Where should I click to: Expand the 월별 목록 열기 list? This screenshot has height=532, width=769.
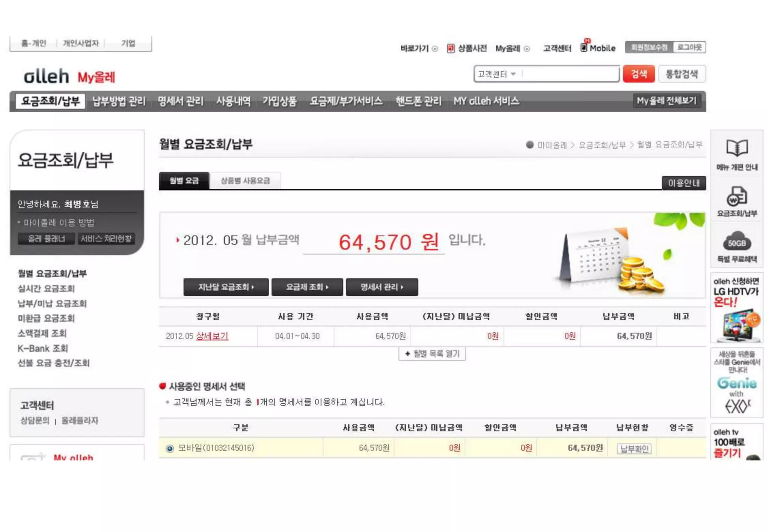[432, 354]
